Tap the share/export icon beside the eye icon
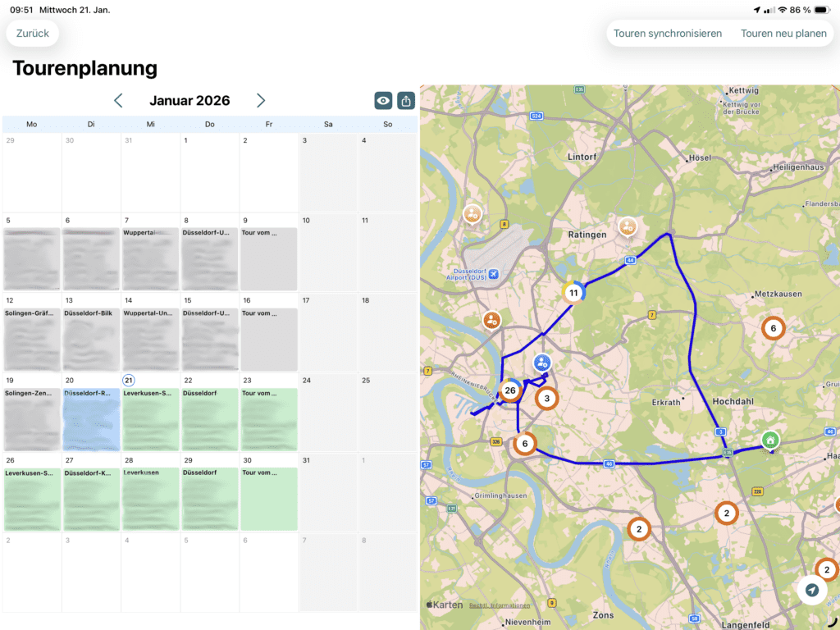 [407, 100]
